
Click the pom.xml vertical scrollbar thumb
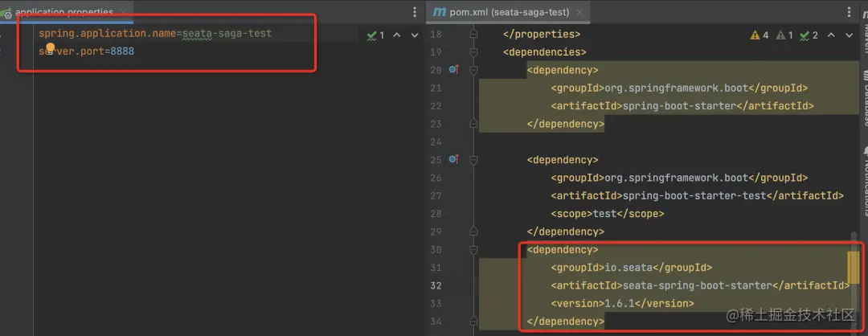click(854, 266)
